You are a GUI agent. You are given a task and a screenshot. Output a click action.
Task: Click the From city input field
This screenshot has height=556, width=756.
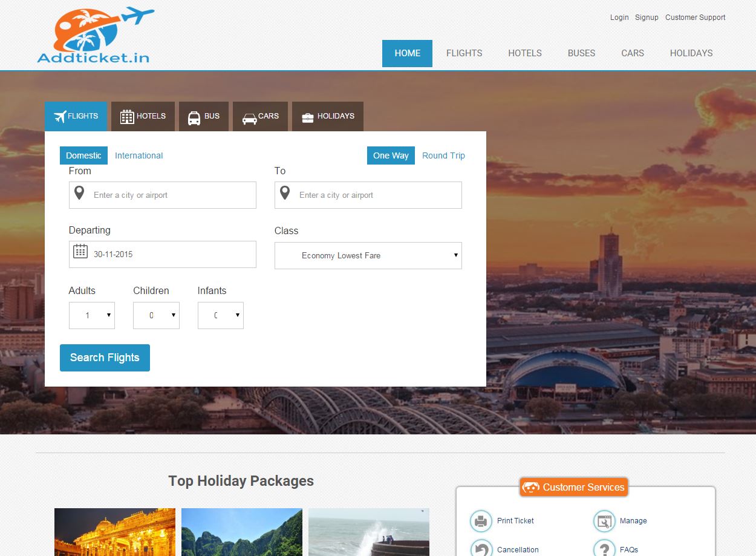[x=163, y=195]
